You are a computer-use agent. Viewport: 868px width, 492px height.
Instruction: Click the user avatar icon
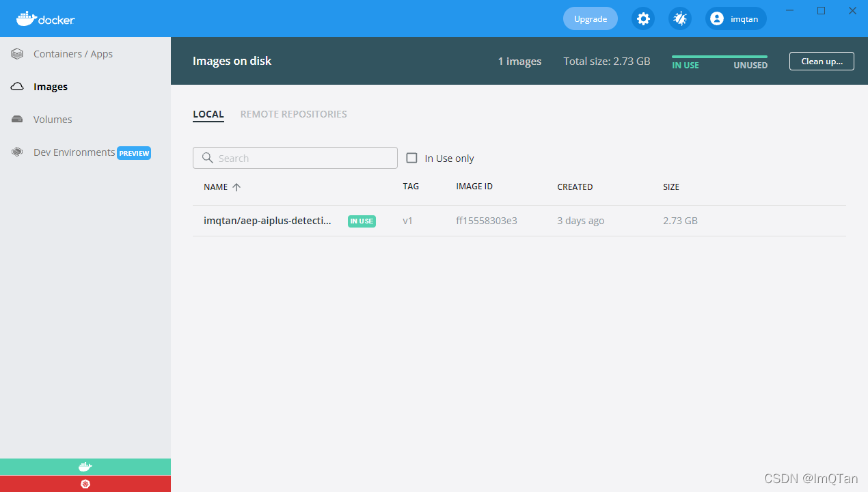click(x=717, y=18)
